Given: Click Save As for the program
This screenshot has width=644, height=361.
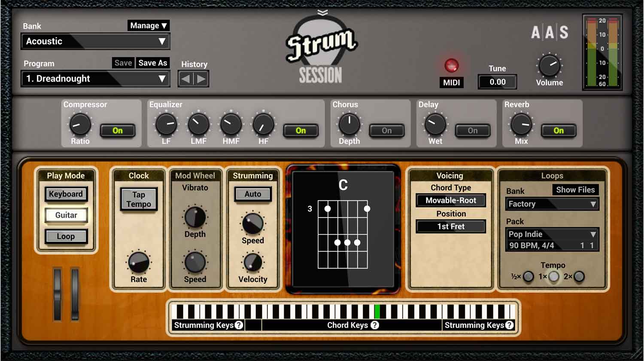Looking at the screenshot, I should tap(153, 63).
